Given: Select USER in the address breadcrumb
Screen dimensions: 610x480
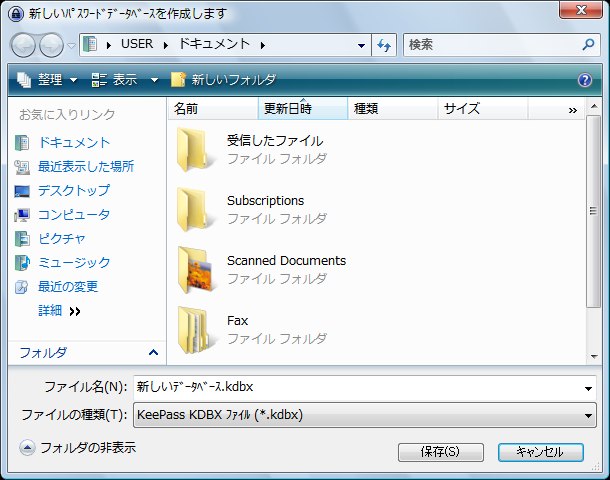Looking at the screenshot, I should pos(137,44).
